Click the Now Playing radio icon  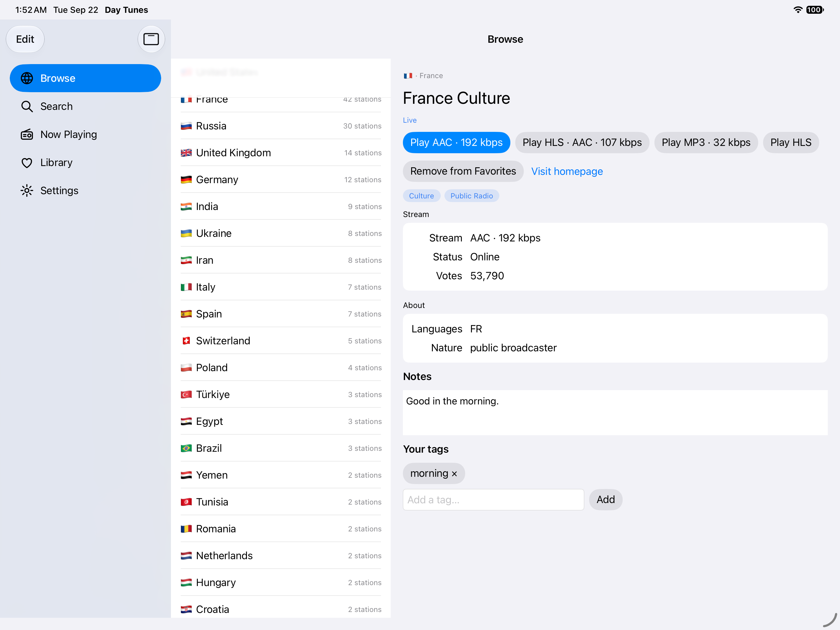pyautogui.click(x=27, y=134)
